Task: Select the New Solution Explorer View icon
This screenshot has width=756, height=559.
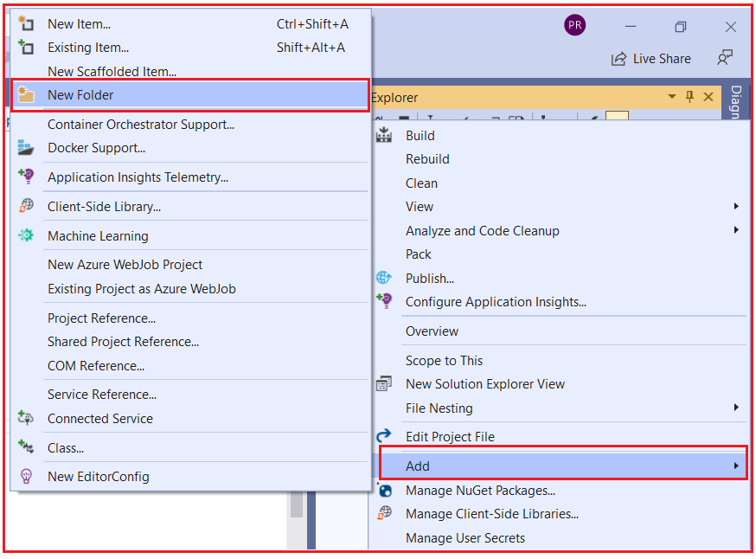Action: click(384, 383)
